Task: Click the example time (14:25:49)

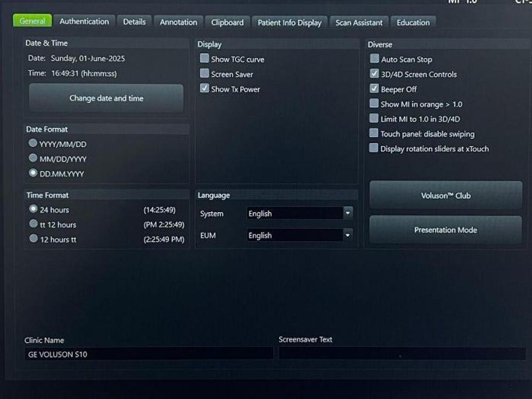Action: pyautogui.click(x=159, y=210)
